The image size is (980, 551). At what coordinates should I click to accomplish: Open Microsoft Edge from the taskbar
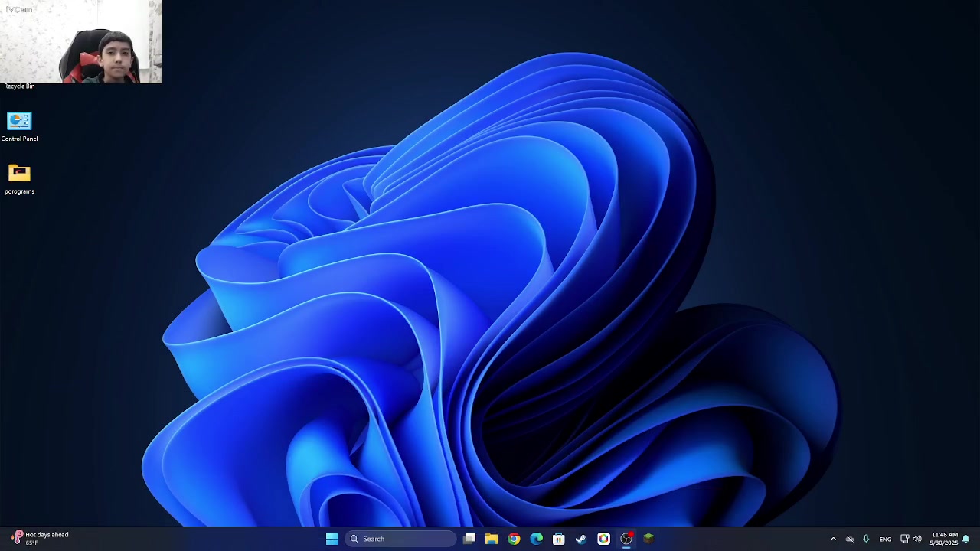536,539
